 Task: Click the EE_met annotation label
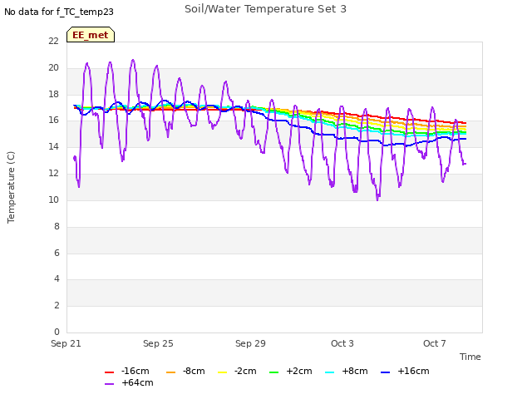click(x=91, y=35)
